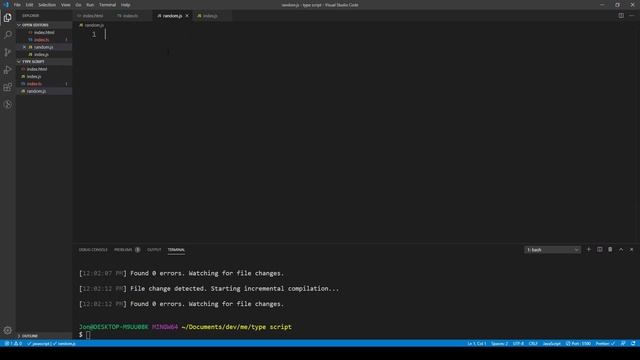Open index.html in the TYPE SCRIPT folder

click(x=44, y=69)
